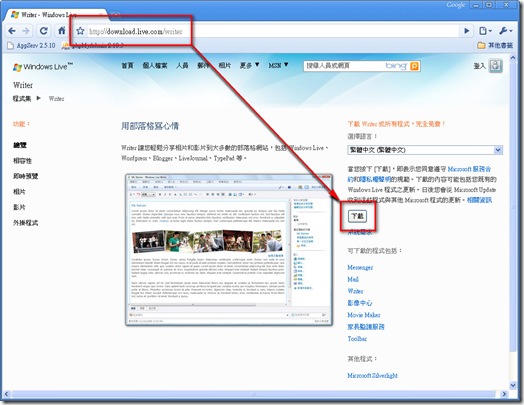Open the Movie Maker program link
The height and width of the screenshot is (405, 524).
point(364,315)
